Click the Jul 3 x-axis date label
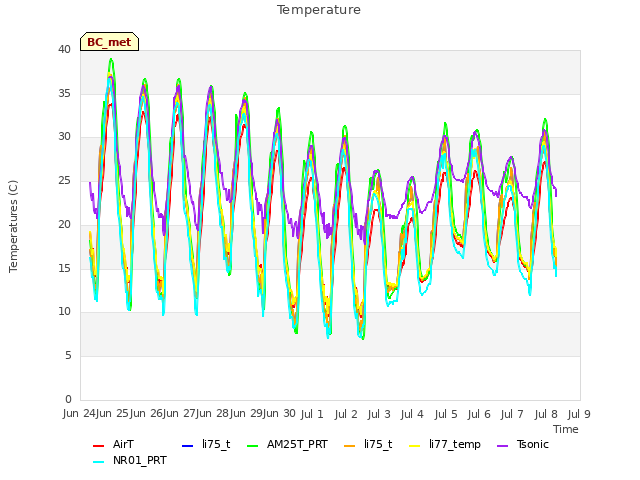 click(x=379, y=414)
